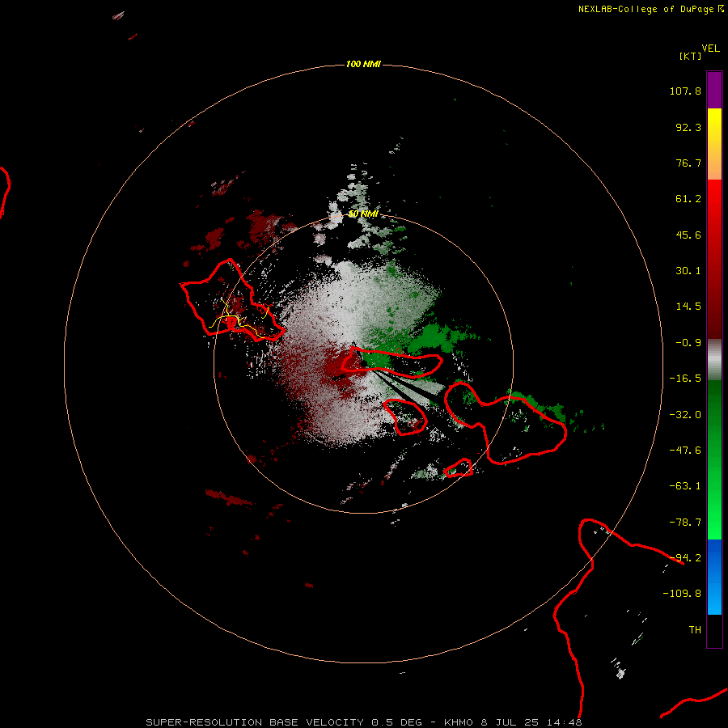Click the -109.8 legend value
Viewport: 728px width, 728px height.
(x=682, y=594)
